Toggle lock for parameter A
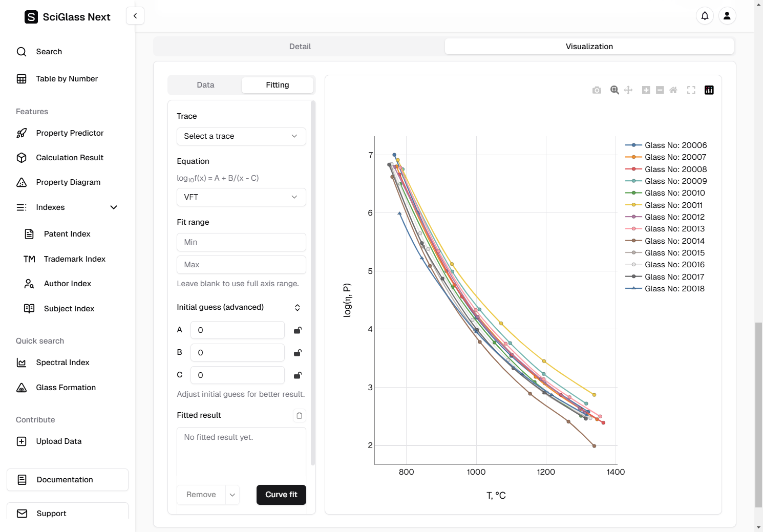763x532 pixels. pos(298,330)
